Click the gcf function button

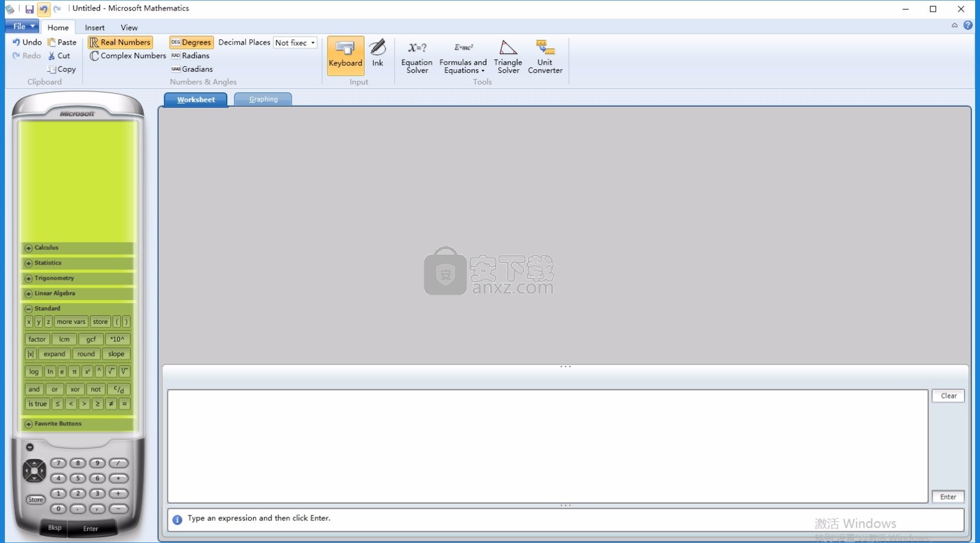pyautogui.click(x=91, y=339)
